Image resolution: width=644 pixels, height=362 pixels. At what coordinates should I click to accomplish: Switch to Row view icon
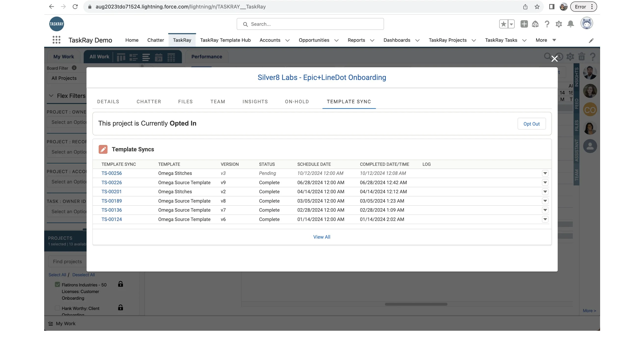146,57
